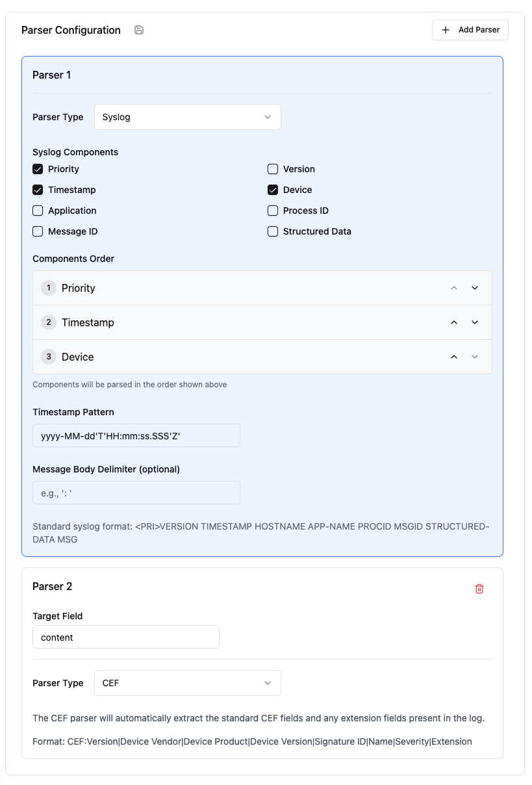Click the save icon beside Parser Configuration
This screenshot has height=785, width=532.
click(x=139, y=30)
